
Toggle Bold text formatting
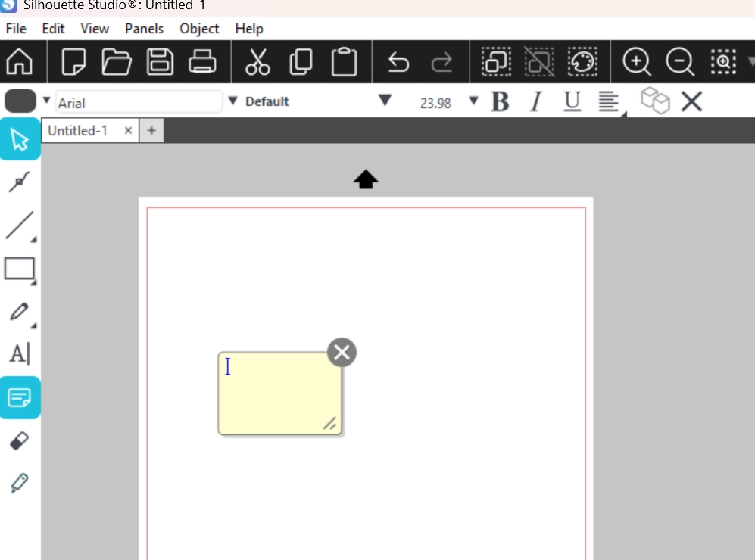(x=500, y=101)
